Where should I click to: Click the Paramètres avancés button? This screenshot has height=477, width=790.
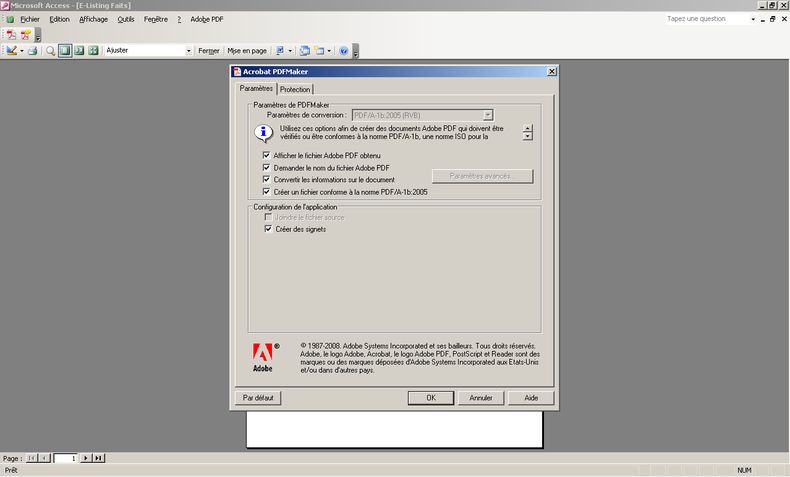coord(482,176)
